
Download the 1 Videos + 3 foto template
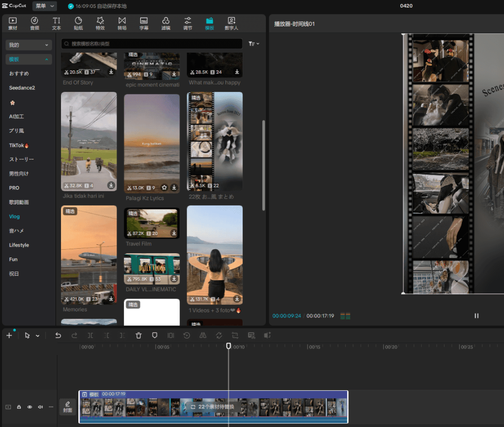(x=237, y=298)
